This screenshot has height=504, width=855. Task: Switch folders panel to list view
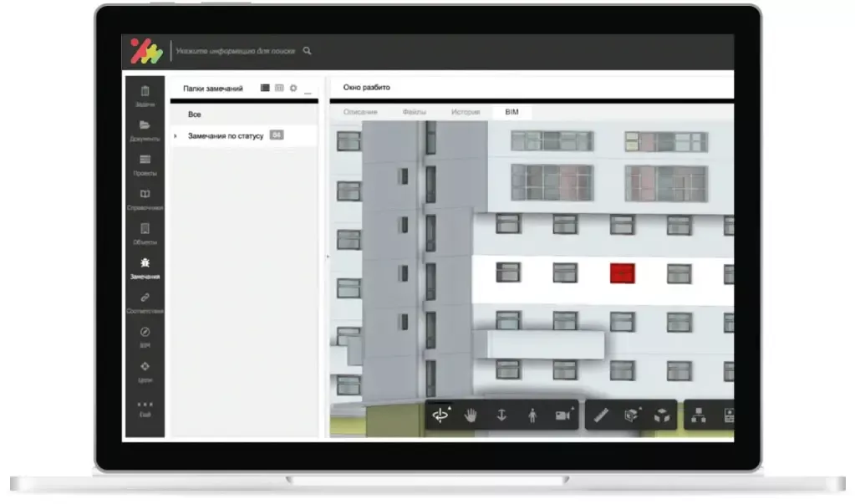tap(265, 88)
